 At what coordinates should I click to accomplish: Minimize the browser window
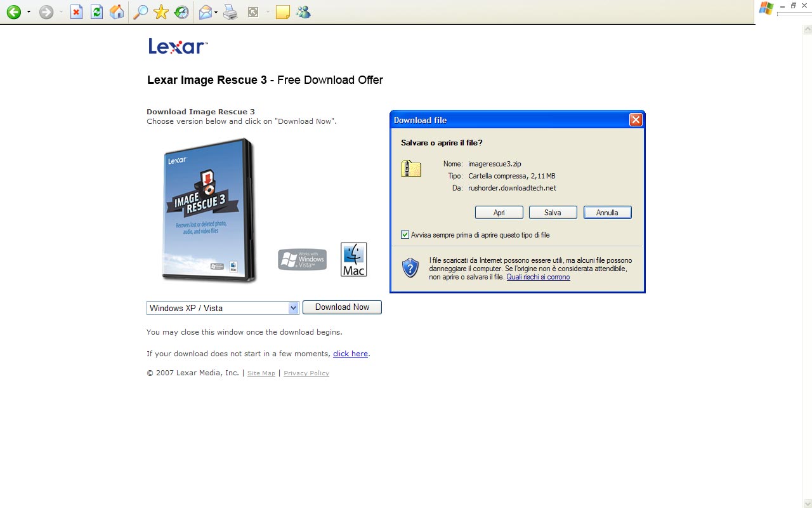[782, 6]
